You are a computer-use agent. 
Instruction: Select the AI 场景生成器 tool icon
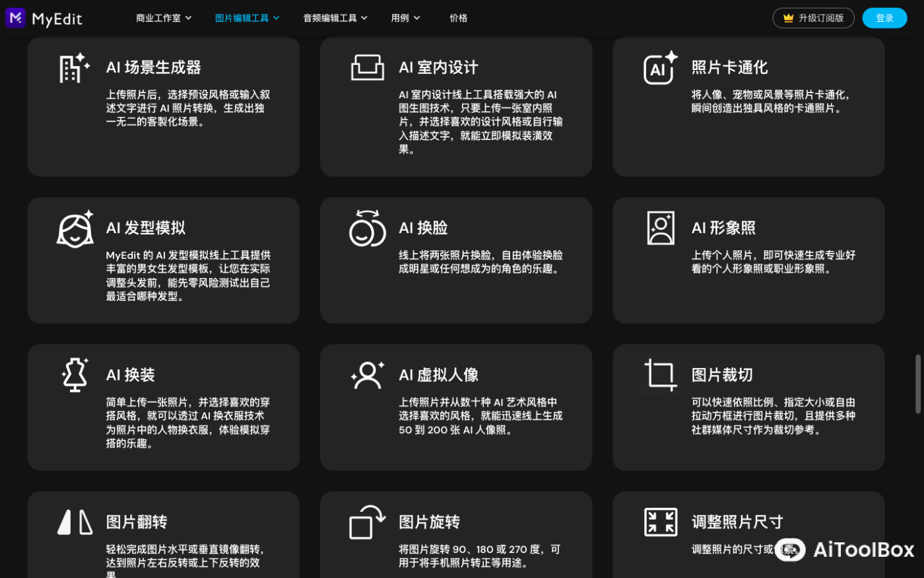(75, 68)
